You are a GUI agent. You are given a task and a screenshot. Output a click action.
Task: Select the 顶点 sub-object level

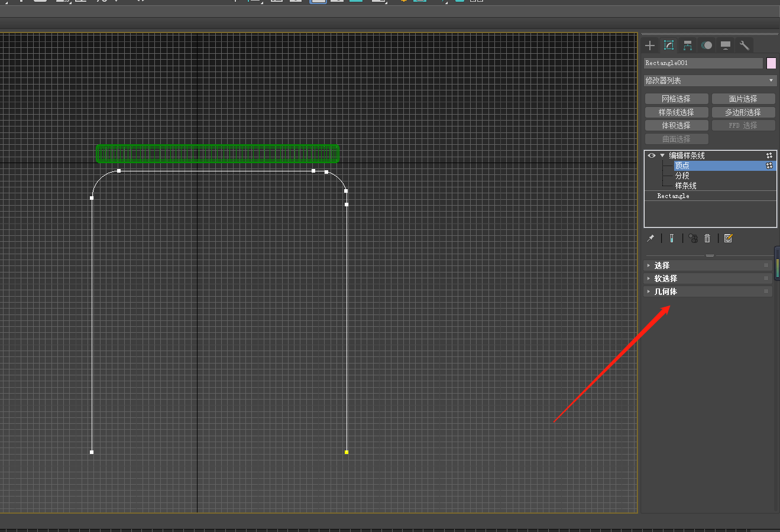click(682, 166)
